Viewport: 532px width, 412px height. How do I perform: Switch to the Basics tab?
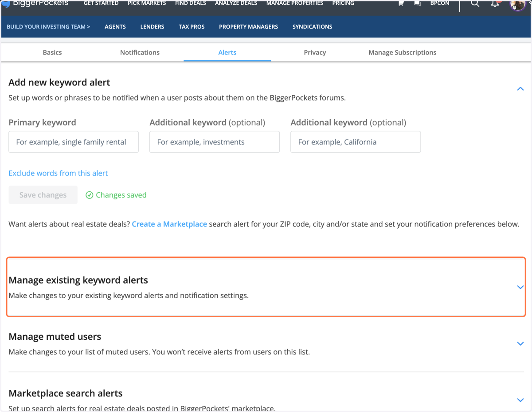click(x=52, y=52)
